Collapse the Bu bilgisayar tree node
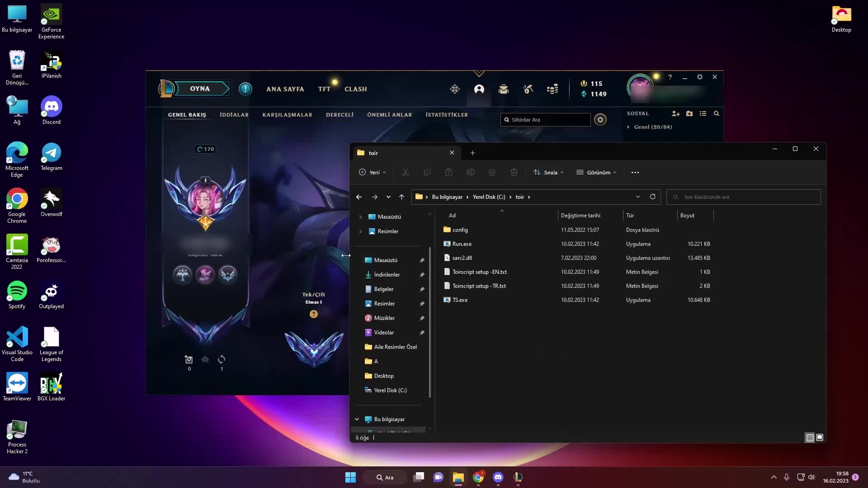Viewport: 868px width, 488px height. [357, 419]
